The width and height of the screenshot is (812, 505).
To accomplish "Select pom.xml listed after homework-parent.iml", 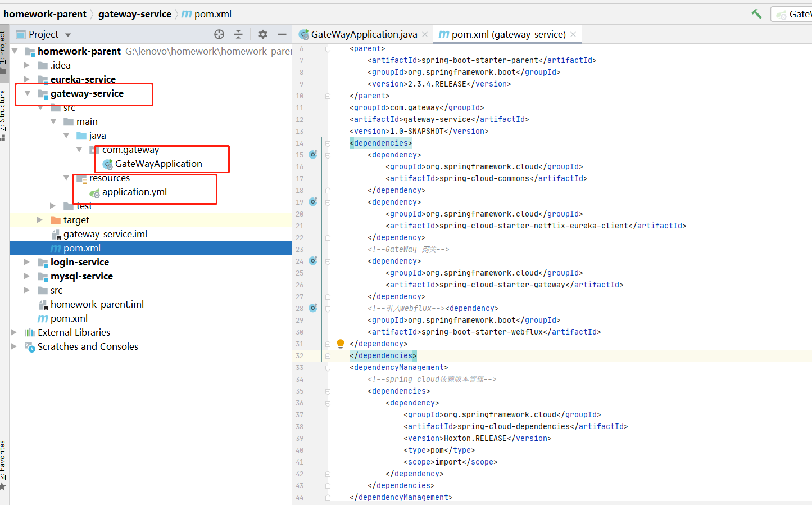I will coord(69,318).
